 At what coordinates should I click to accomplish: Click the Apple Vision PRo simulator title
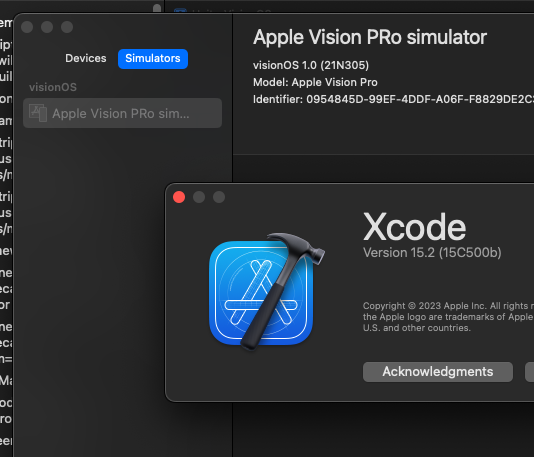tap(370, 37)
